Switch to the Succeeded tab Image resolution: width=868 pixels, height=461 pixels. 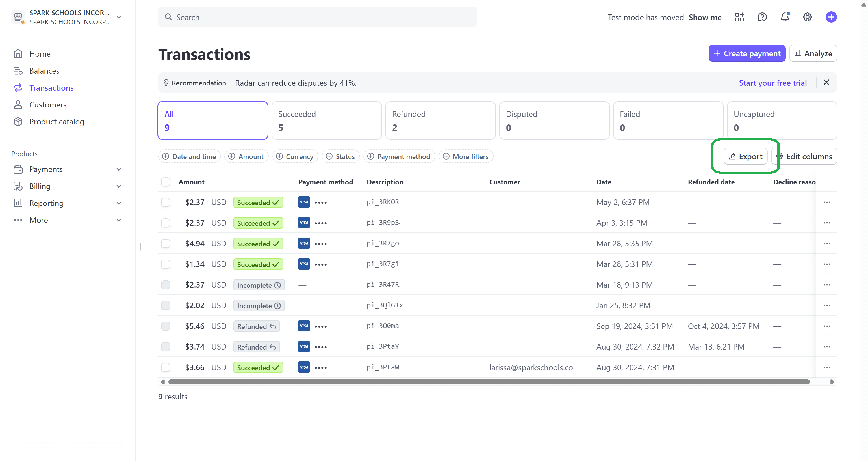(326, 120)
